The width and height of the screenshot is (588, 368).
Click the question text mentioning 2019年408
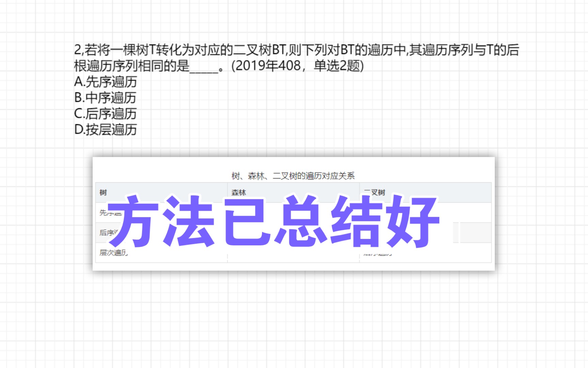click(219, 66)
